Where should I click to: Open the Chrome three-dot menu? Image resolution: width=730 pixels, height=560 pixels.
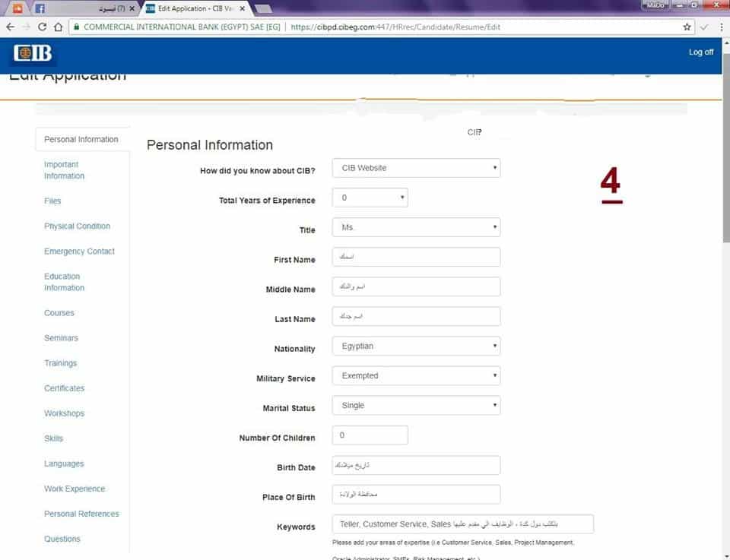click(721, 27)
